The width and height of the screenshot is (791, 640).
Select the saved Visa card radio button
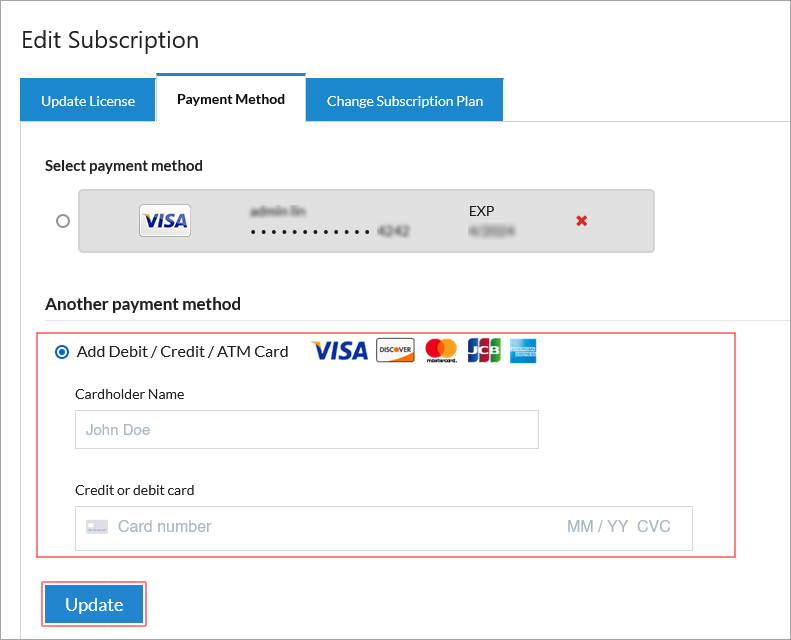(63, 221)
